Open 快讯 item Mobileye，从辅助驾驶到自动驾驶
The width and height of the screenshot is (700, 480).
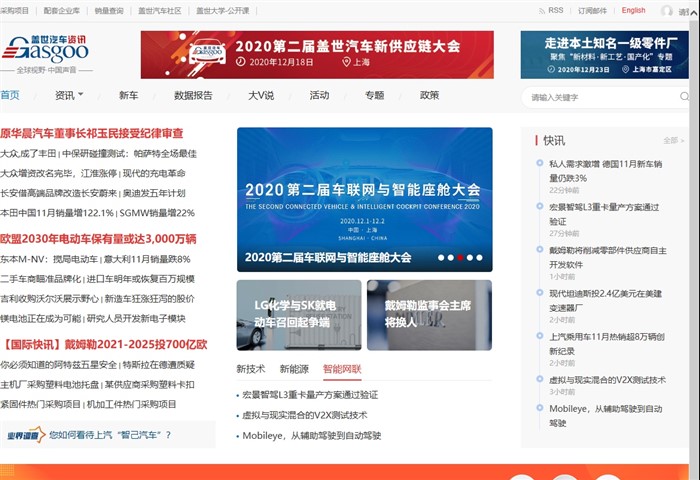tap(605, 416)
